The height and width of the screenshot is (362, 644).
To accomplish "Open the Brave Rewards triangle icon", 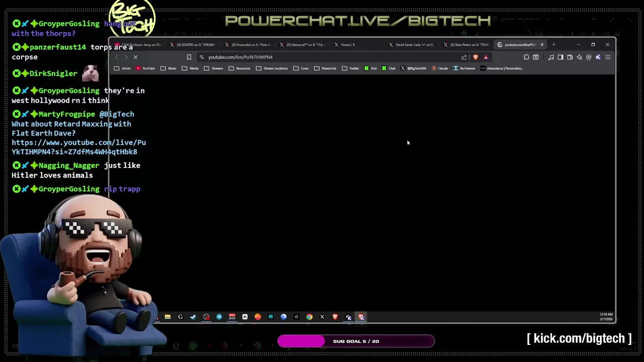I will (x=486, y=57).
